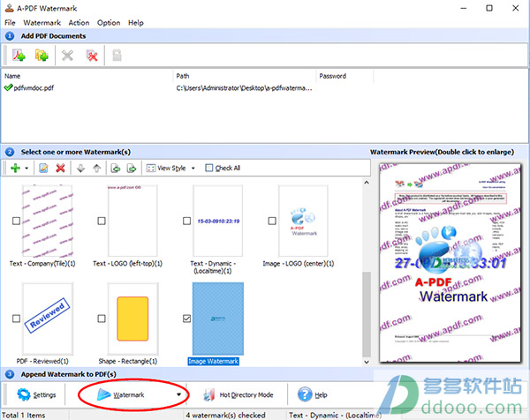Click the watermark list scroll up arrow
Image resolution: width=530 pixels, height=420 pixels.
point(367,183)
